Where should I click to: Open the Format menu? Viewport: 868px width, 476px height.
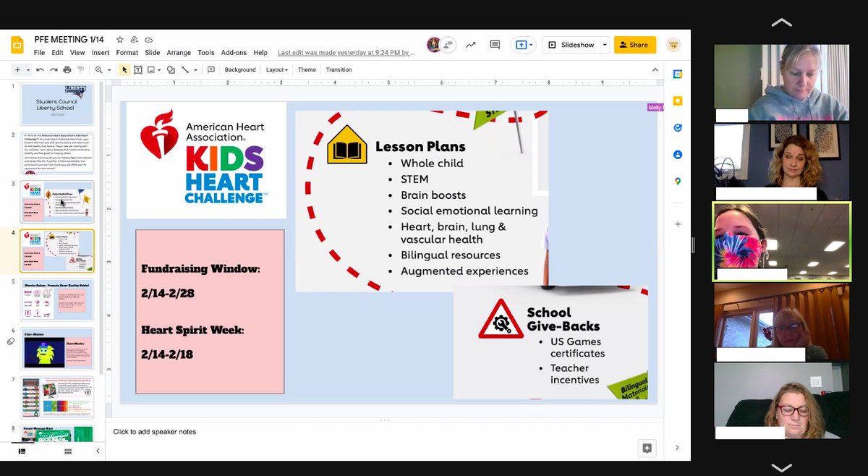(127, 53)
